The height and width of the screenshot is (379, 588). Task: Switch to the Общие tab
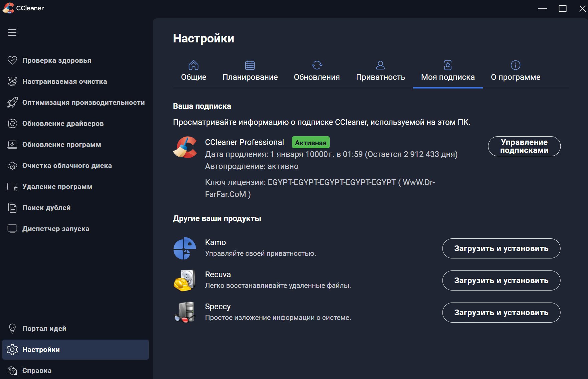(194, 71)
